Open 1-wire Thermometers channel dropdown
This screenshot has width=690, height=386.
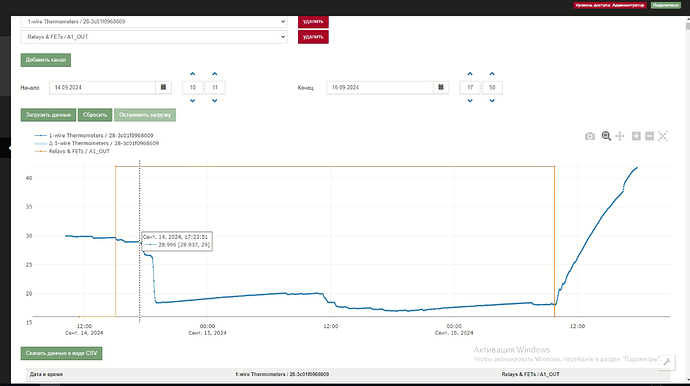point(154,22)
